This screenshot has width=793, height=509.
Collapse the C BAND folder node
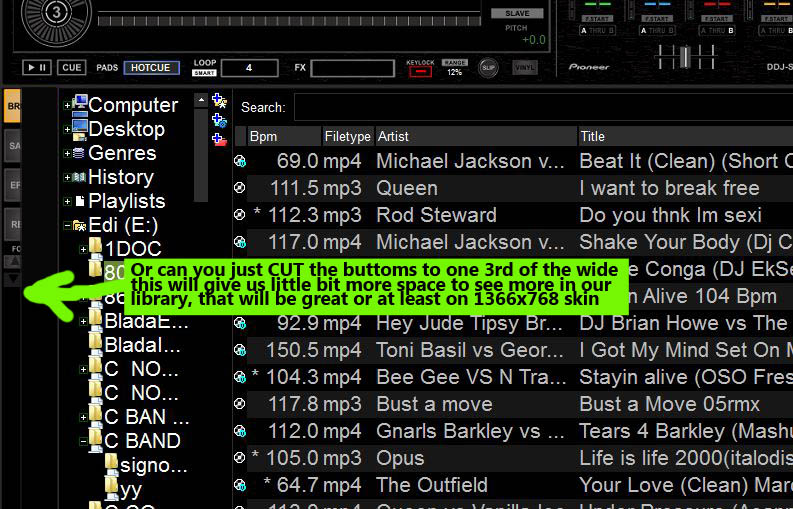[83, 442]
